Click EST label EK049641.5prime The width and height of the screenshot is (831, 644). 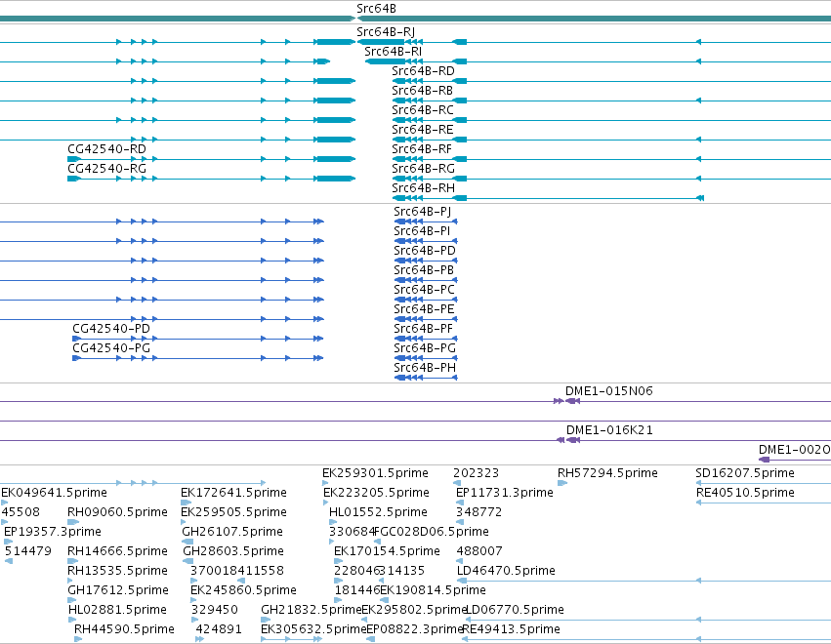[x=54, y=493]
